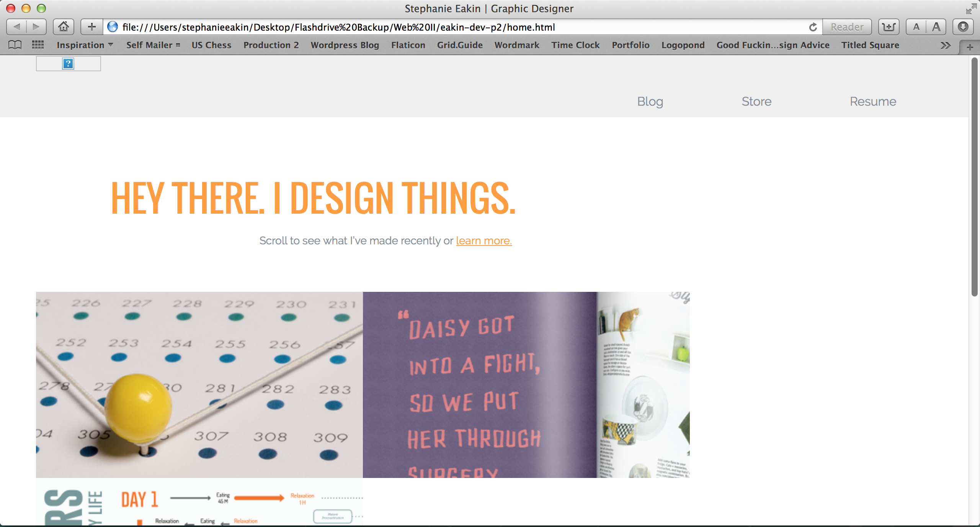Show the Reading List book icon
The width and height of the screenshot is (980, 527).
point(15,45)
